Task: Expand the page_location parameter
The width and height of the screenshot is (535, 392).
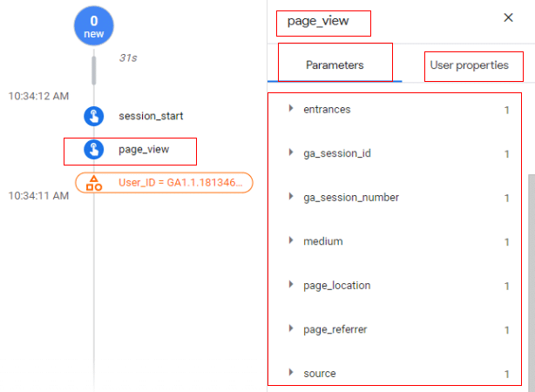Action: [x=291, y=286]
